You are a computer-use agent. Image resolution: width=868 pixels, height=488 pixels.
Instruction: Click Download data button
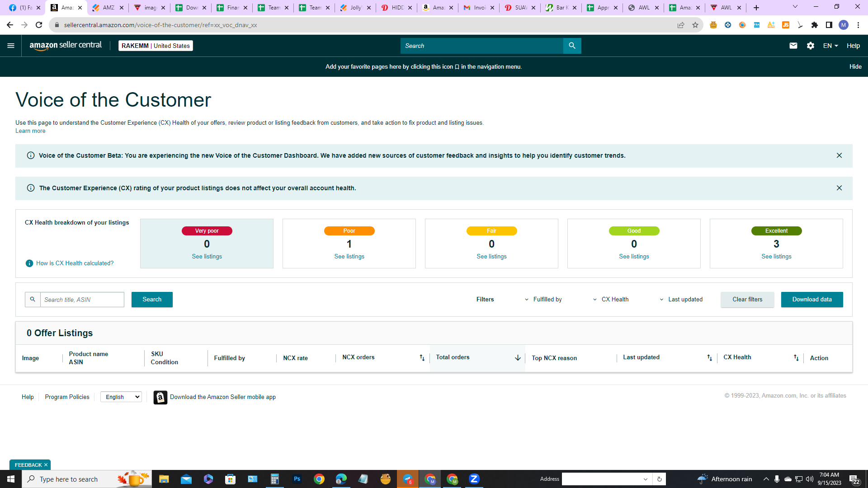812,300
